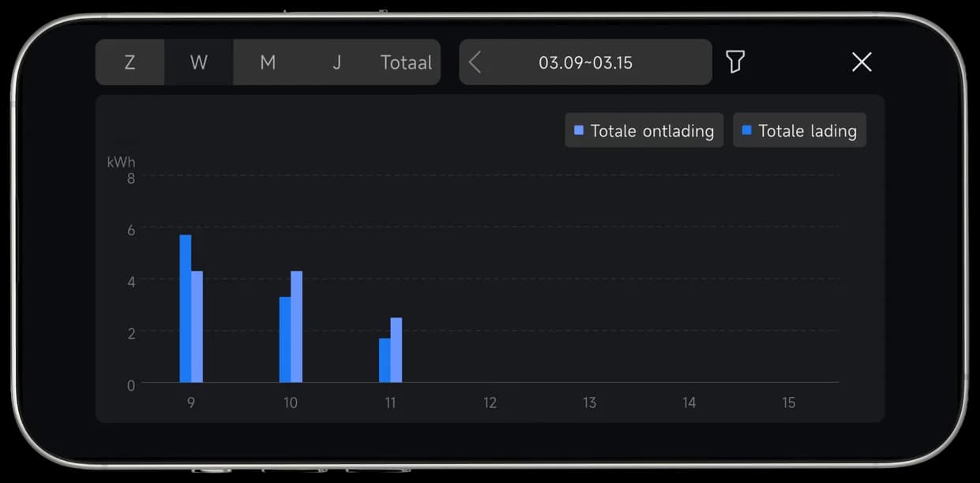Click the Totale lading bar for day 11
The height and width of the screenshot is (483, 980).
pos(385,361)
